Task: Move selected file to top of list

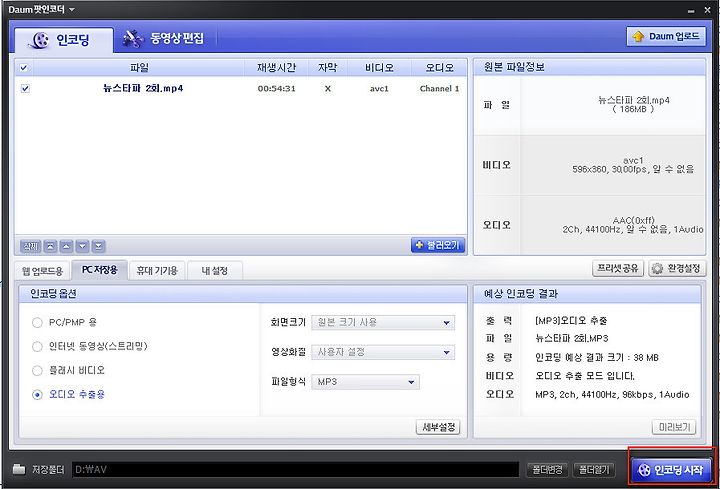Action: (x=50, y=247)
